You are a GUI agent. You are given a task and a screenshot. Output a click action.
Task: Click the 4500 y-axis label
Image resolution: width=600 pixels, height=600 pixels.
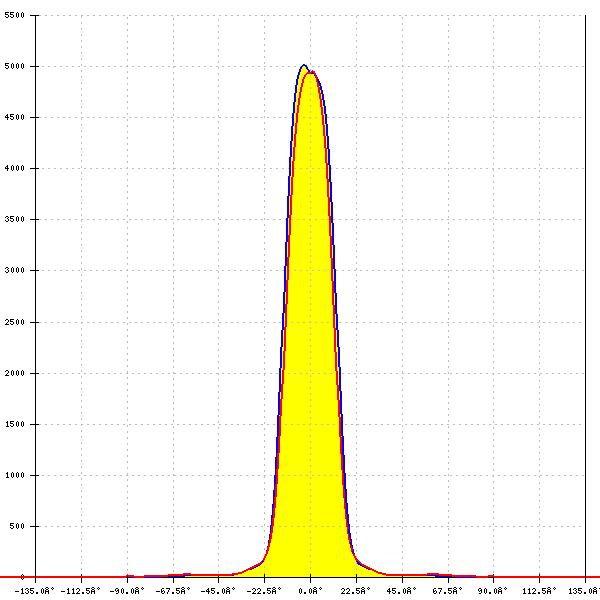[x=15, y=117]
